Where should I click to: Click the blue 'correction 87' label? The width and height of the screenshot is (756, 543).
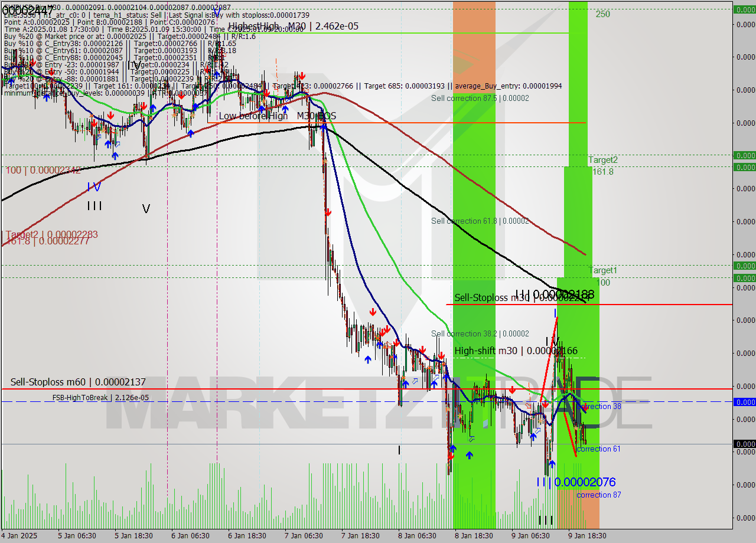tap(598, 495)
